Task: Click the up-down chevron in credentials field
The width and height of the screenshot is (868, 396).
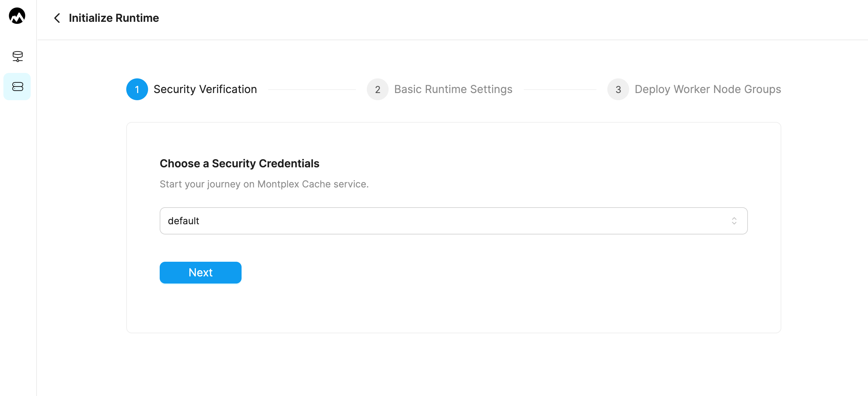Action: point(734,221)
